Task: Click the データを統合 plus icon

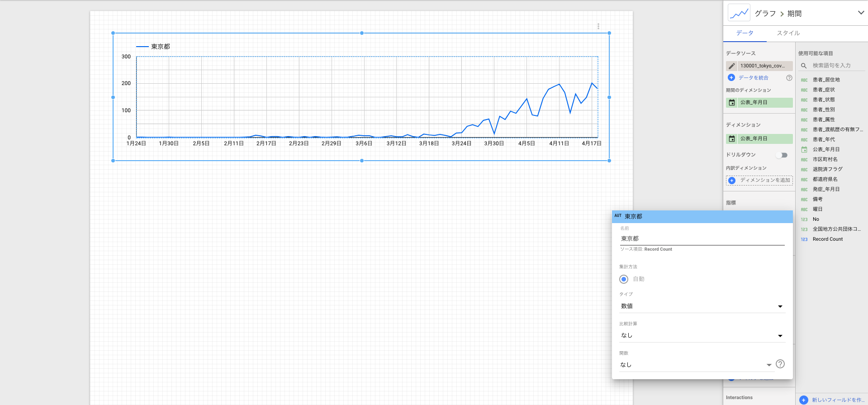Action: [x=731, y=78]
